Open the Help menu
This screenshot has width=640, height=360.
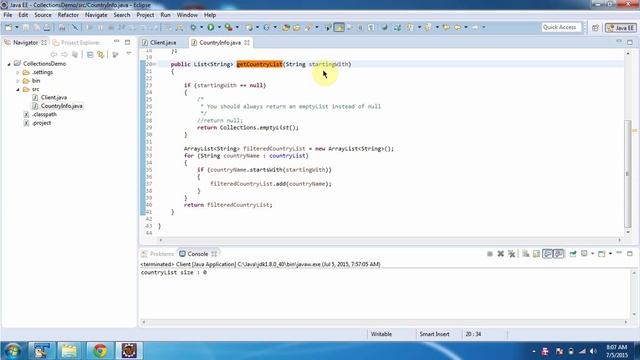point(210,15)
